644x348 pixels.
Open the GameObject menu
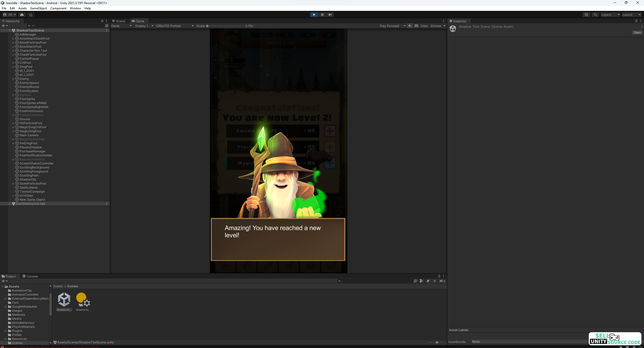(x=39, y=8)
